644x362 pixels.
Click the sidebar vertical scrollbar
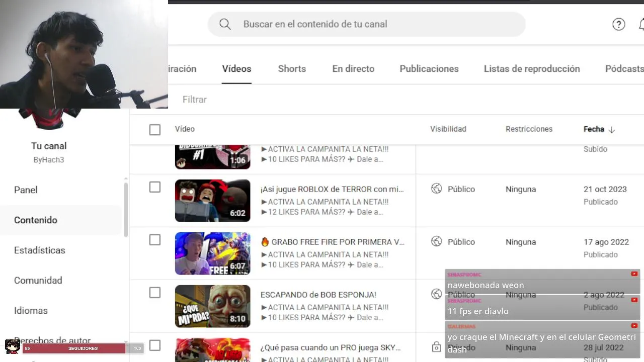[126, 210]
